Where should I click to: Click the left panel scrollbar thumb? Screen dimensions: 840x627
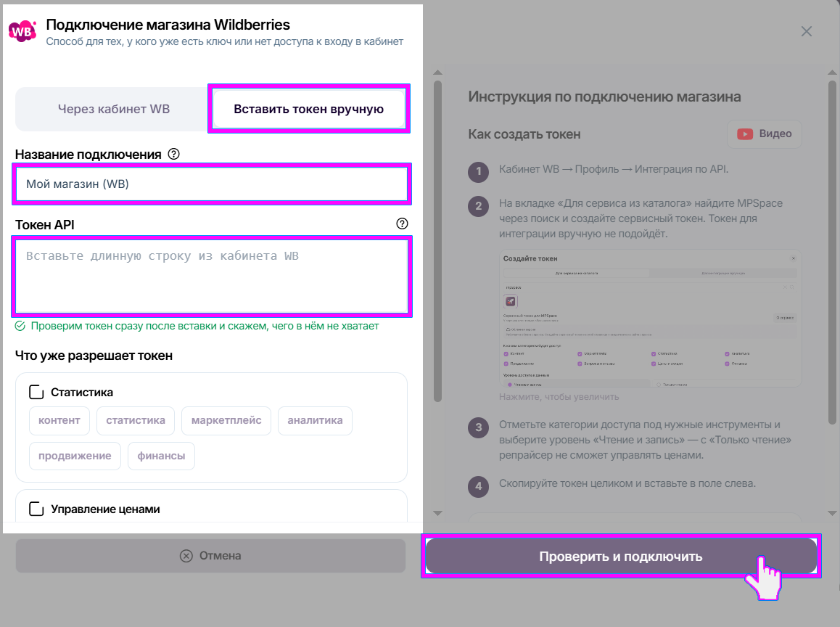pyautogui.click(x=437, y=241)
